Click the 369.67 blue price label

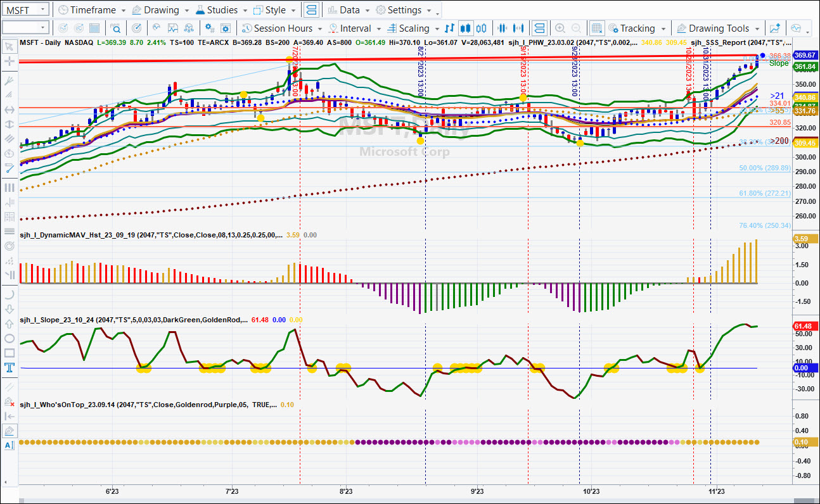[804, 56]
